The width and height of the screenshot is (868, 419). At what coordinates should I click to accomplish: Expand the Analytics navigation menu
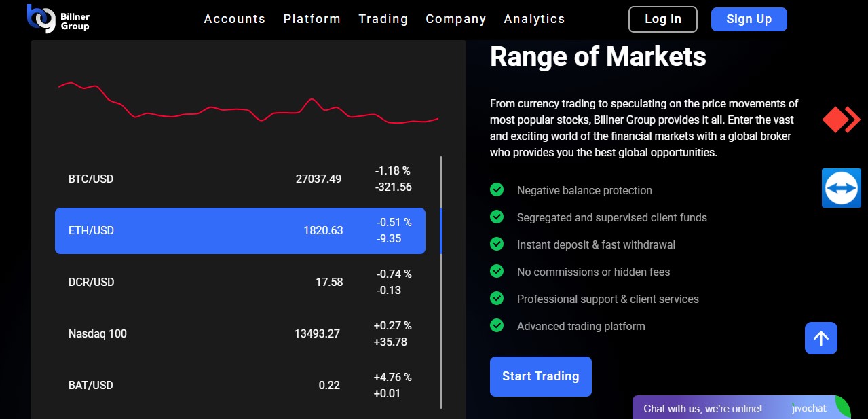534,19
